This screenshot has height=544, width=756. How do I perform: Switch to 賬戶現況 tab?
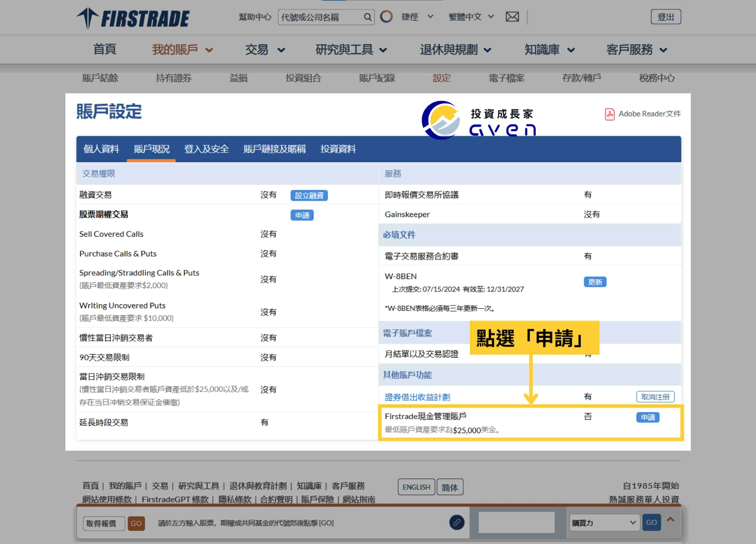point(151,149)
